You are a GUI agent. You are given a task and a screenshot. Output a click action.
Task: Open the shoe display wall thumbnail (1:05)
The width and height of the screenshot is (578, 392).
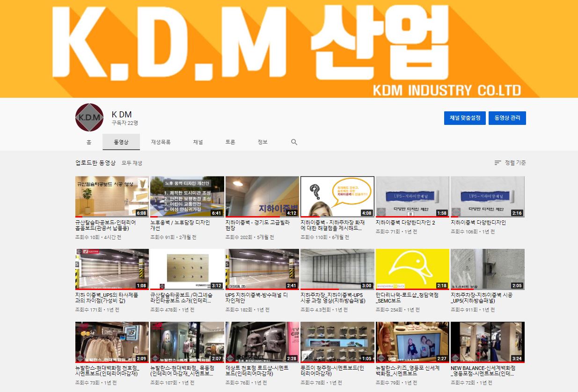tap(337, 342)
